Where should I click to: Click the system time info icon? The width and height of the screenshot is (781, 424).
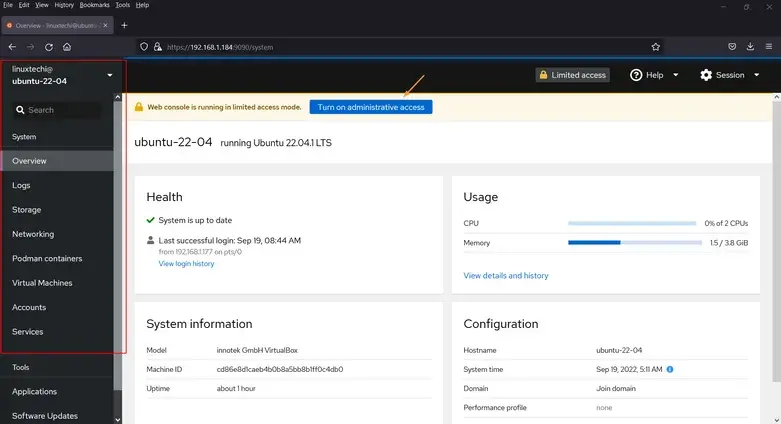coord(670,369)
